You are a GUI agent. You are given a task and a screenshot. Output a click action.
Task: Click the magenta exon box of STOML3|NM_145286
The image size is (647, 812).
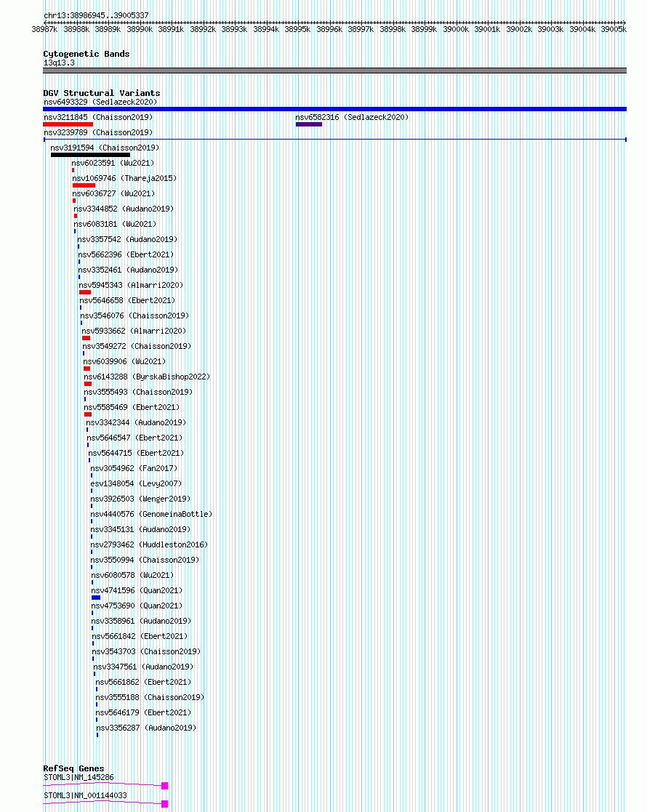(165, 786)
